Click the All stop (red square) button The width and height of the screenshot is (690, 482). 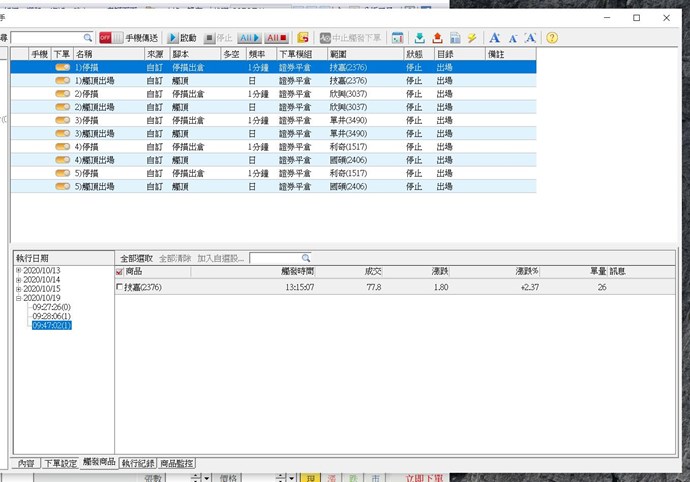click(277, 38)
